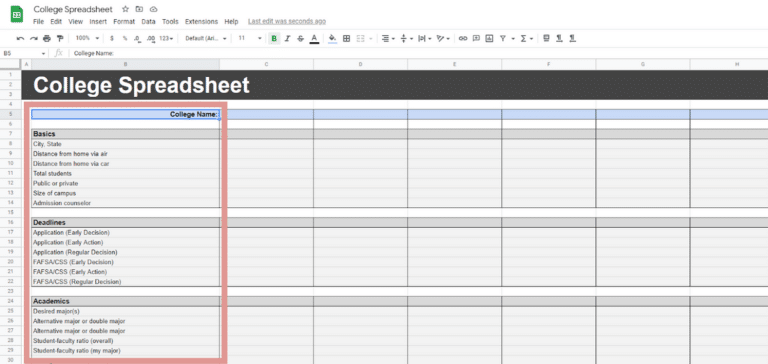Open text rotation dropdown
This screenshot has height=364, width=768.
(443, 38)
